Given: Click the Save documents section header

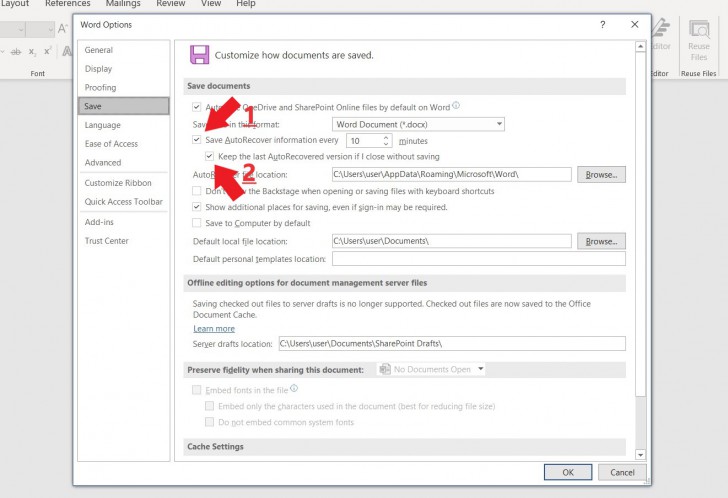Looking at the screenshot, I should (404, 86).
